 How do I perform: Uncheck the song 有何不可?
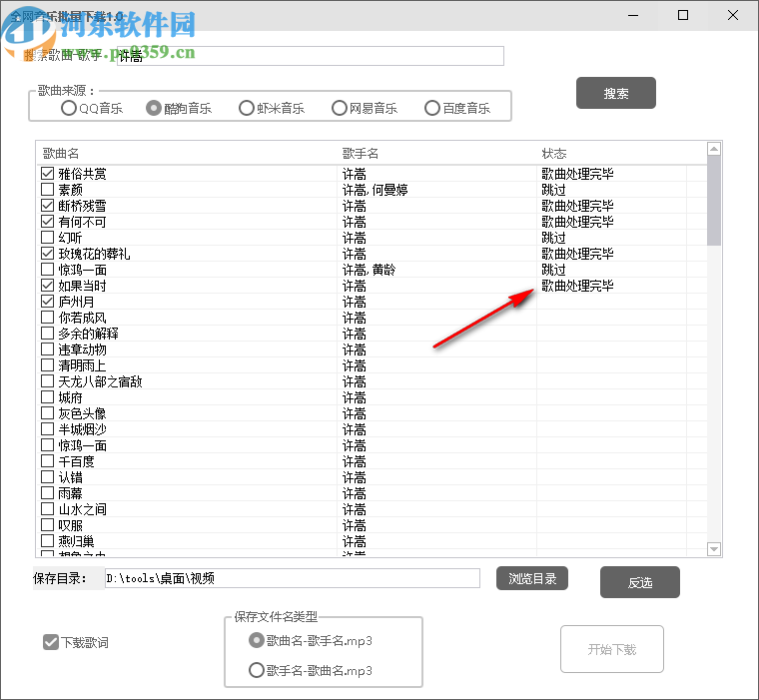coord(48,222)
